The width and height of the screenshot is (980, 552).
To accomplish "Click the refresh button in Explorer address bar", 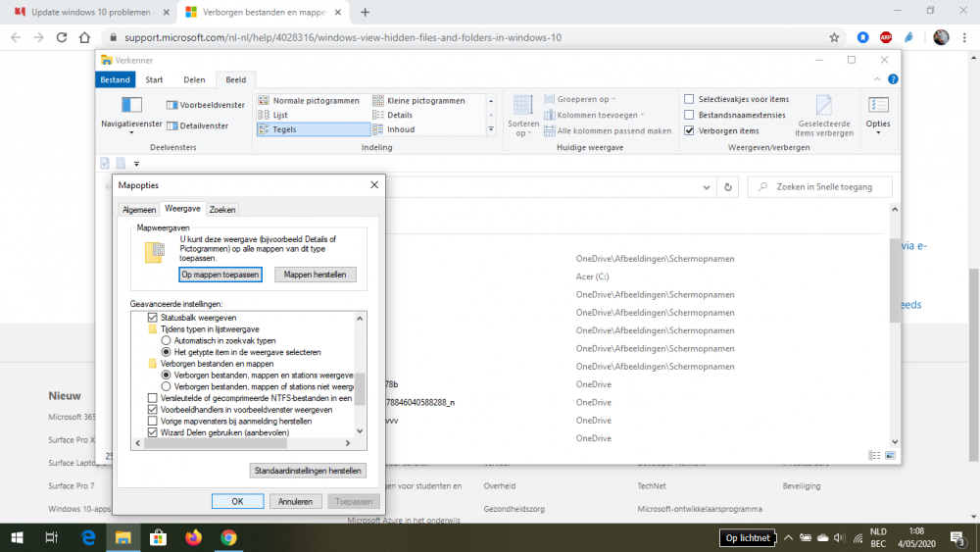I will coord(727,186).
